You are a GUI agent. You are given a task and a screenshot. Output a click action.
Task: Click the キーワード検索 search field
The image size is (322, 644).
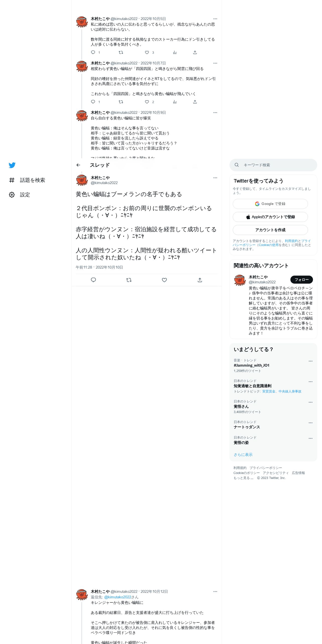273,165
